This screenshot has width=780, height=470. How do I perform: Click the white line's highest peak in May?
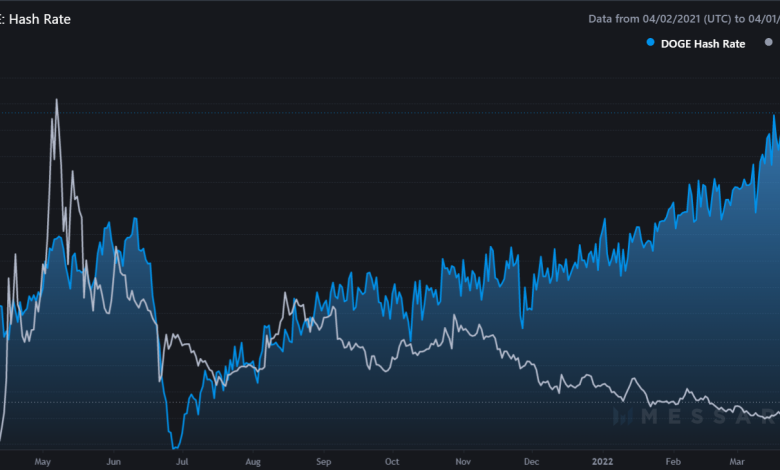pyautogui.click(x=56, y=100)
